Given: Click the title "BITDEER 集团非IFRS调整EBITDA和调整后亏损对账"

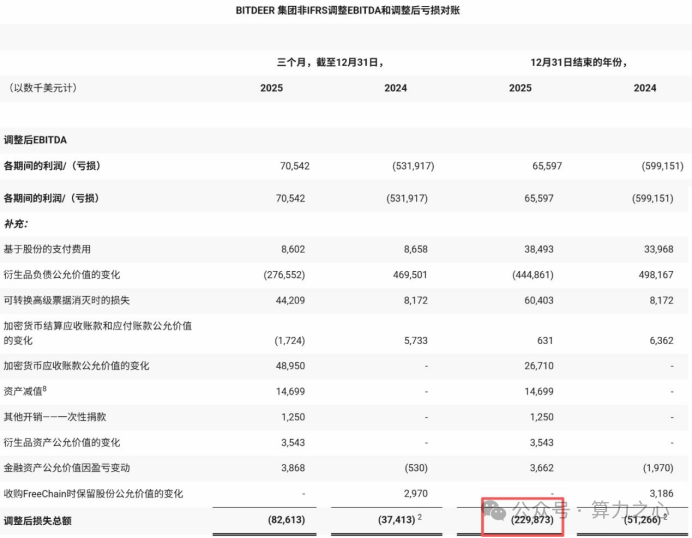Looking at the screenshot, I should click(x=348, y=11).
